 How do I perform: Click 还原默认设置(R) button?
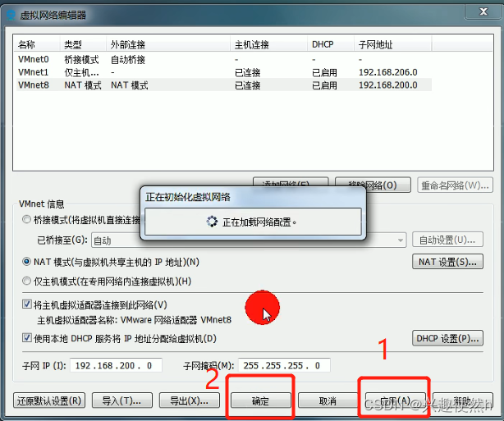(x=49, y=400)
